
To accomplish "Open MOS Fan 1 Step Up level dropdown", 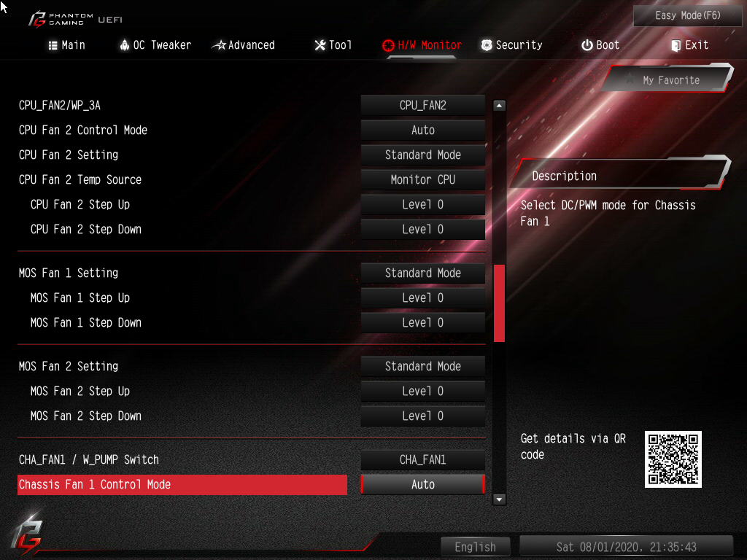I will (422, 297).
